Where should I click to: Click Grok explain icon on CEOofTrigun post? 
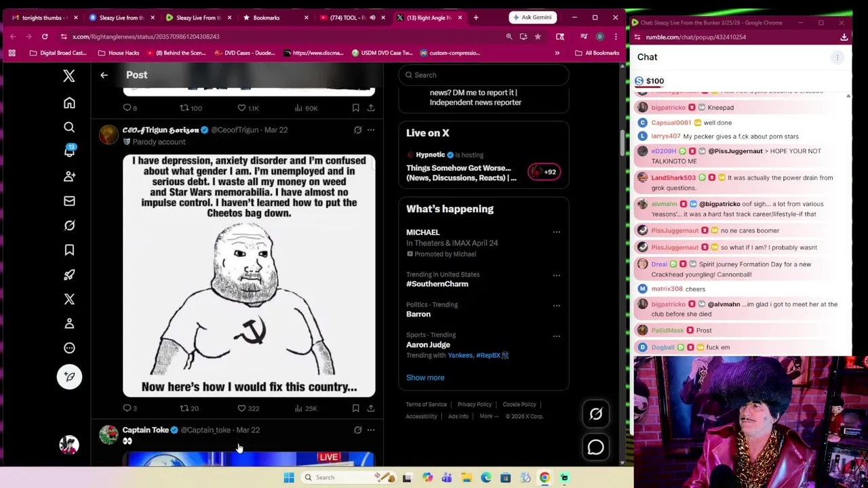(x=358, y=129)
